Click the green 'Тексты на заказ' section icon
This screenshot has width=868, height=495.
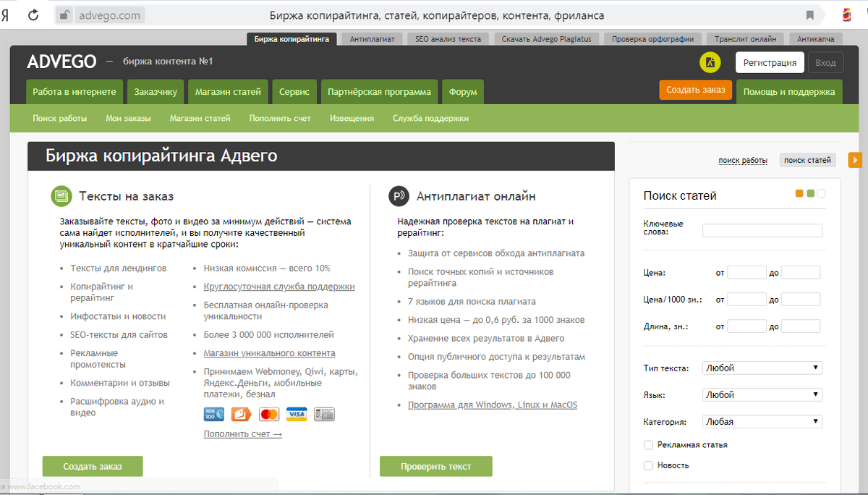click(61, 196)
